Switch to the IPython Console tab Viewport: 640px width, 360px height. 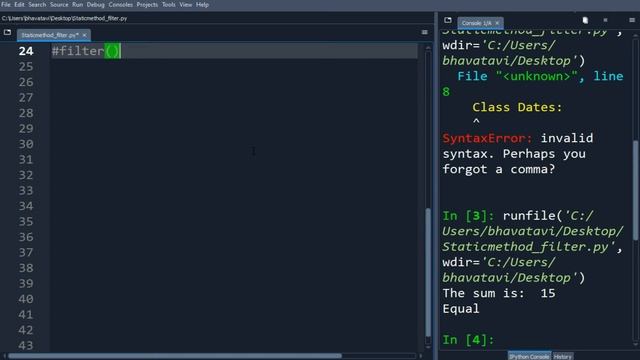[x=529, y=356]
